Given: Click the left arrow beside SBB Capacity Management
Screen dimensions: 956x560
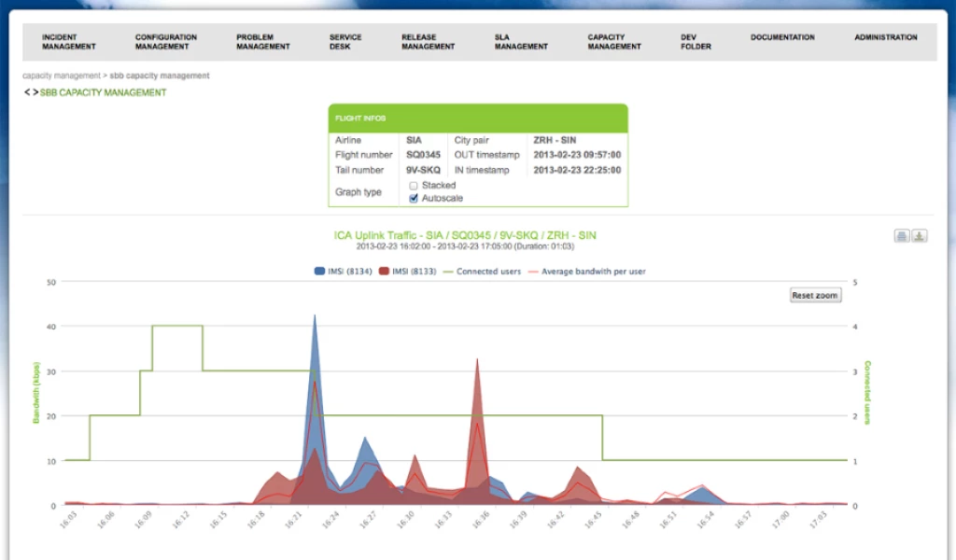Looking at the screenshot, I should point(27,92).
